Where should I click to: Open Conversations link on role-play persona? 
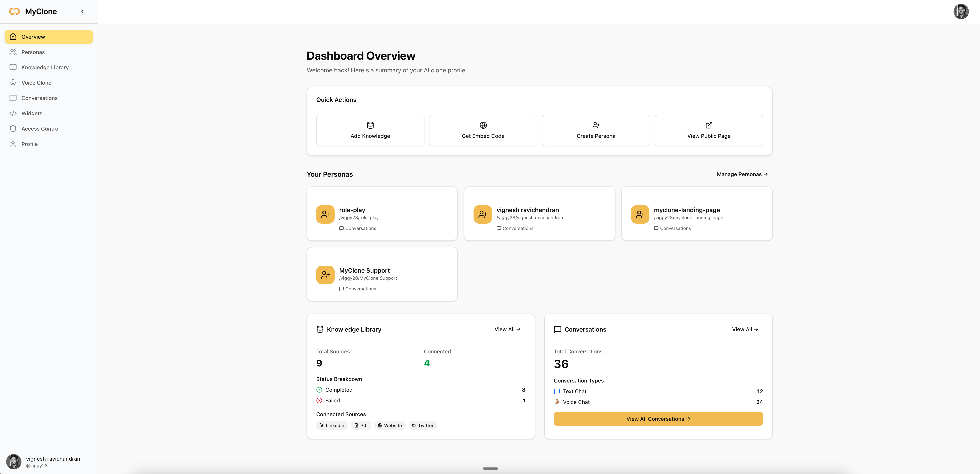point(357,228)
